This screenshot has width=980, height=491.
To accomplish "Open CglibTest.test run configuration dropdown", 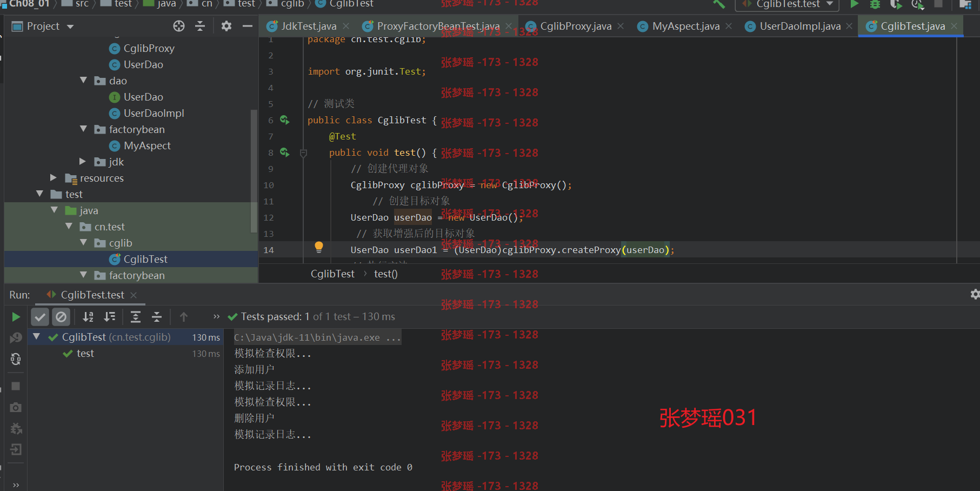I will pos(787,4).
